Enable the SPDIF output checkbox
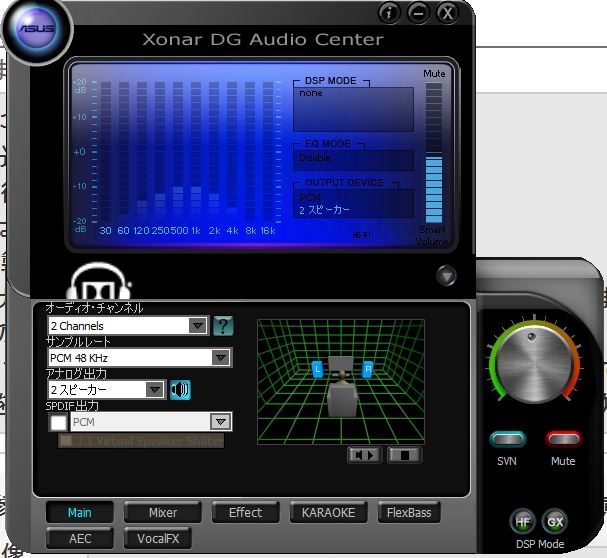607x558 pixels. click(58, 422)
